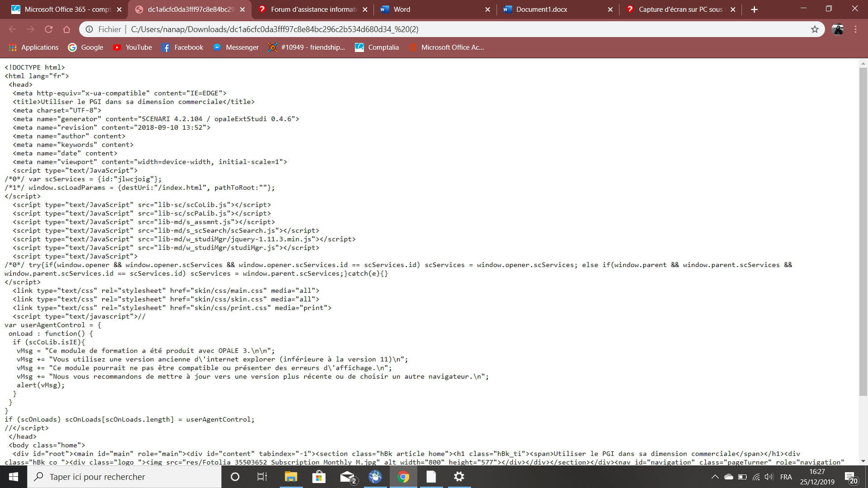Show hidden system tray icons
Screen dimensions: 868x488
(715, 477)
